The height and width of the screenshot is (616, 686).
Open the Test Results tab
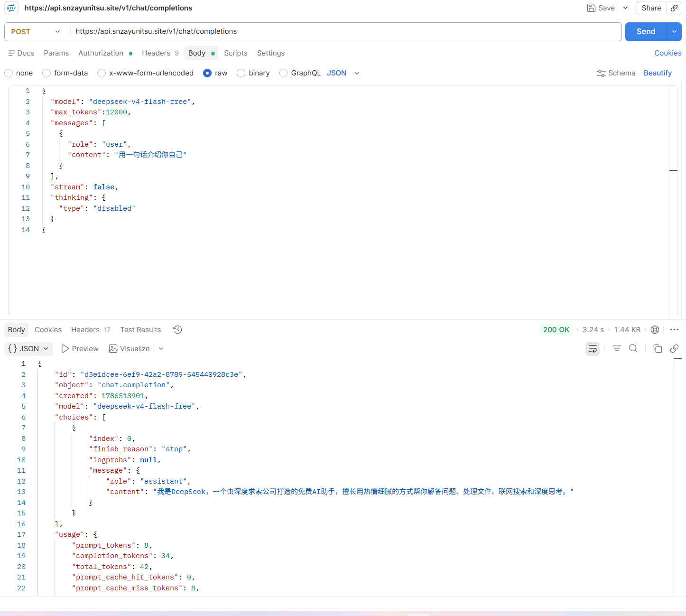click(140, 330)
